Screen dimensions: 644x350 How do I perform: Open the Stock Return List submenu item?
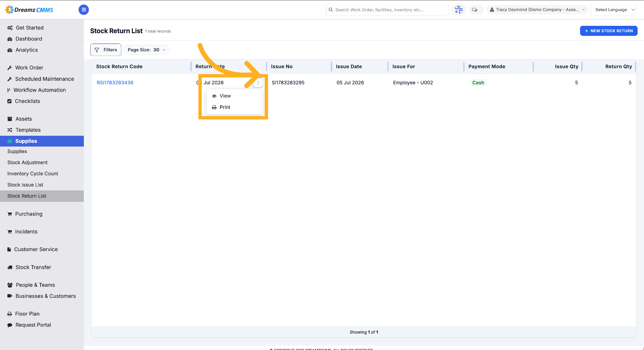[42, 196]
